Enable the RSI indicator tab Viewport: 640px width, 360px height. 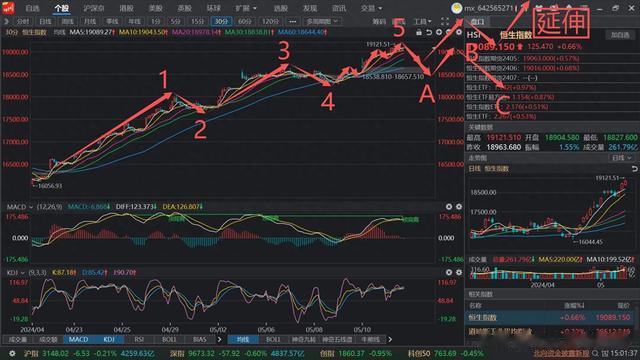139,339
